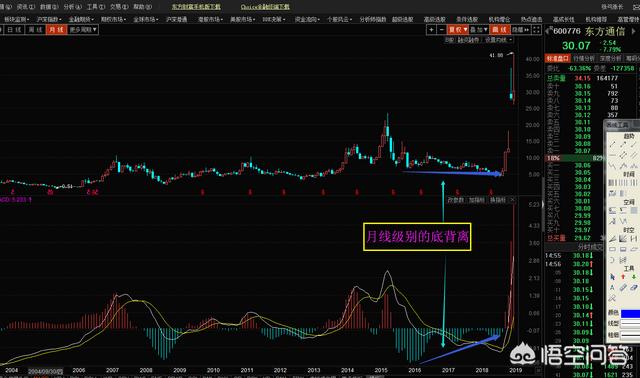
Task: Select the text annotation 'A' tool
Action: click(x=612, y=287)
